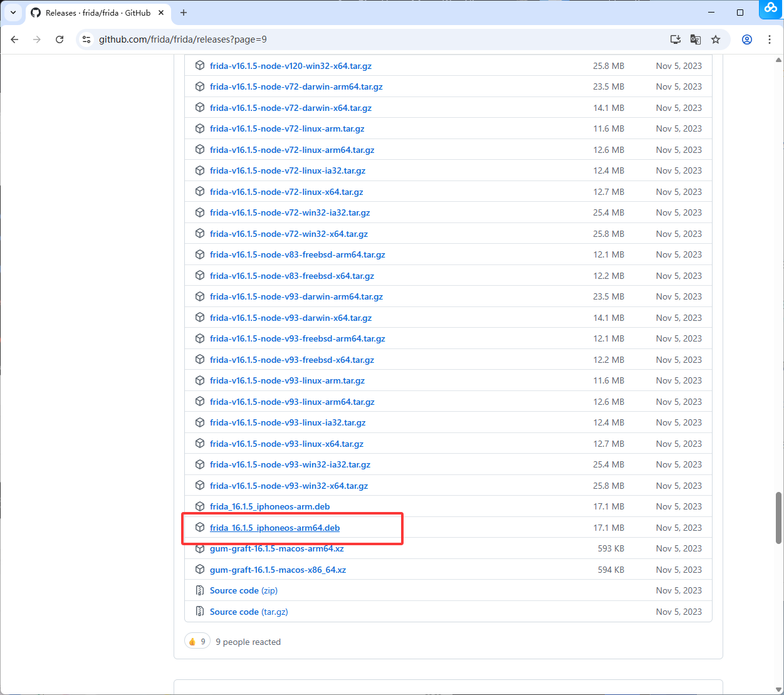The image size is (784, 695).
Task: Click the 594 KB size of gum-graft x86_64
Action: pyautogui.click(x=611, y=570)
